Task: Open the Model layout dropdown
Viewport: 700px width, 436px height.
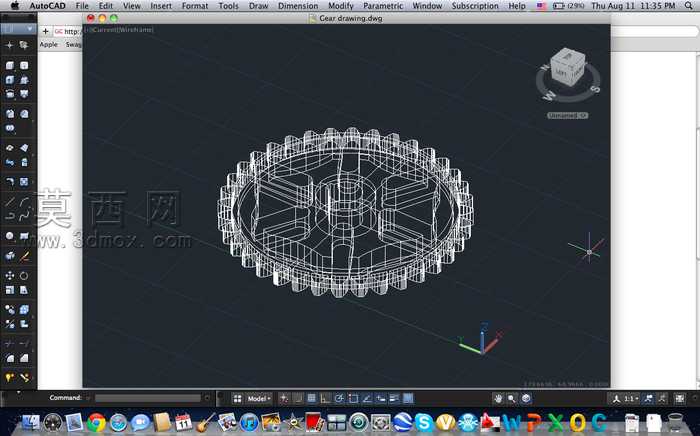Action: click(x=259, y=399)
